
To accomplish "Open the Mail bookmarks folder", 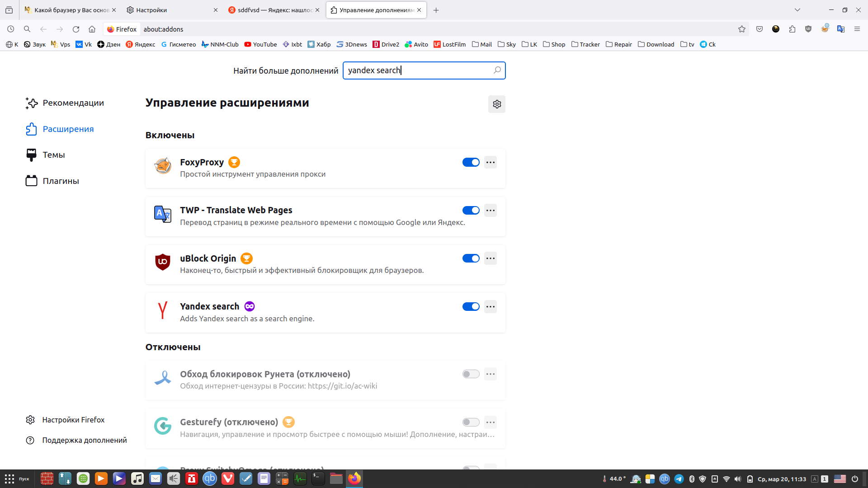I will (482, 44).
